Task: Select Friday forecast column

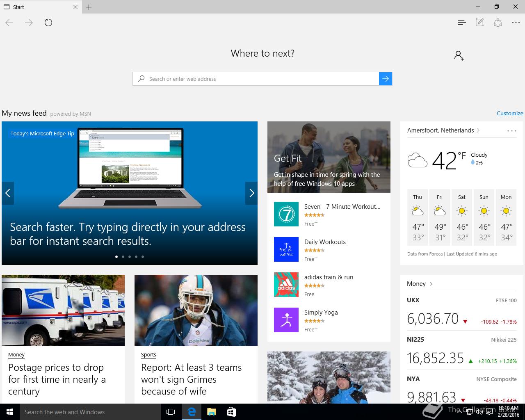Action: 440,218
